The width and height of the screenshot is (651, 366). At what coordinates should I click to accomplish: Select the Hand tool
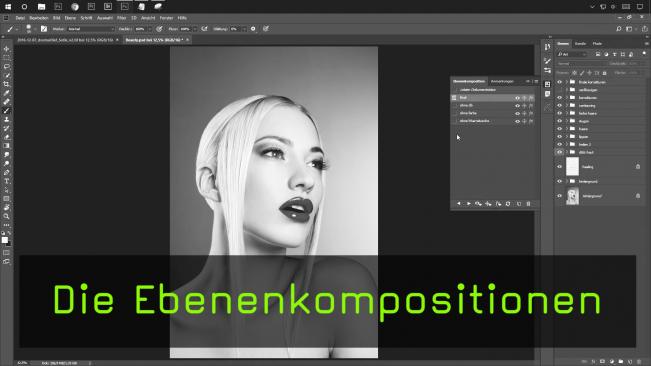click(6, 207)
